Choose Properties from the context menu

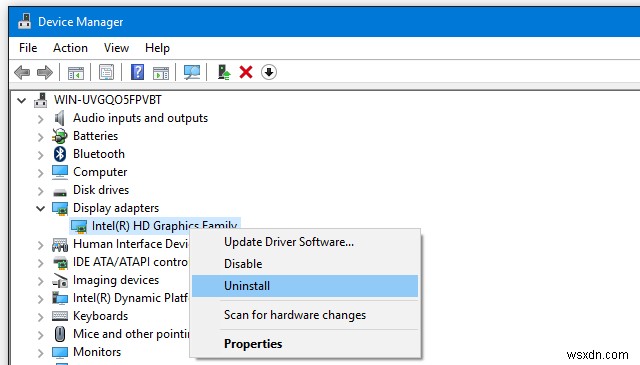[305, 344]
